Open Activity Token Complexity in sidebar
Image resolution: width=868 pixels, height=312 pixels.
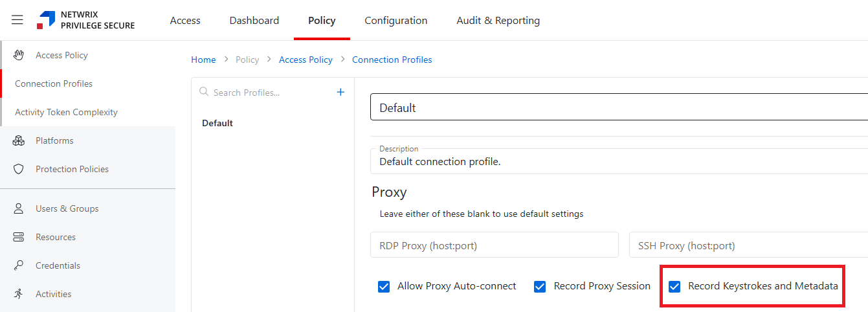click(x=66, y=112)
